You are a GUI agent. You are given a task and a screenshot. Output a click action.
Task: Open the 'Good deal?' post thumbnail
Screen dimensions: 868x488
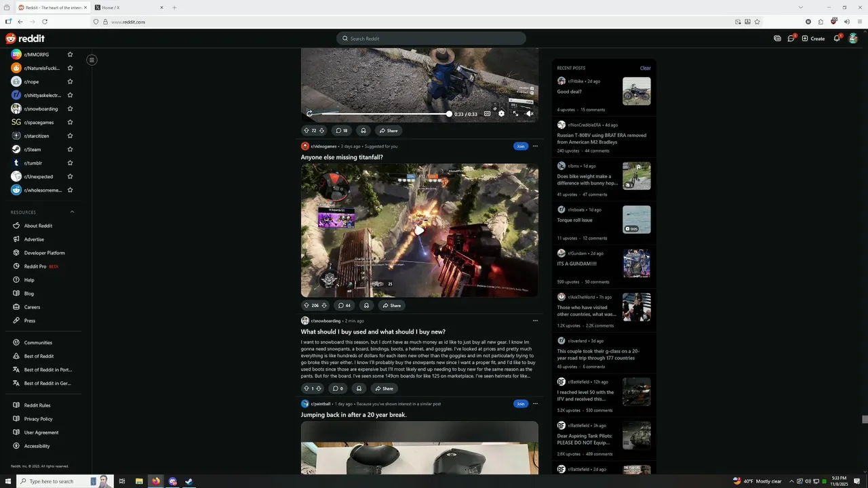(637, 91)
